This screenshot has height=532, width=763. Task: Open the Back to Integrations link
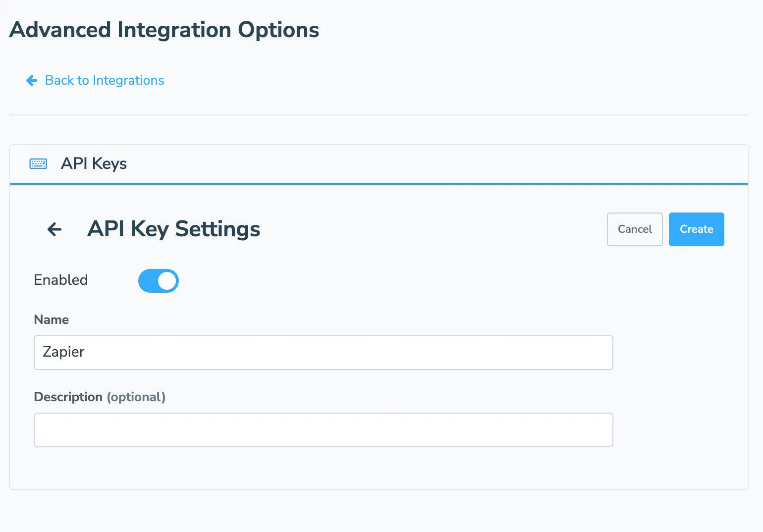pyautogui.click(x=104, y=80)
